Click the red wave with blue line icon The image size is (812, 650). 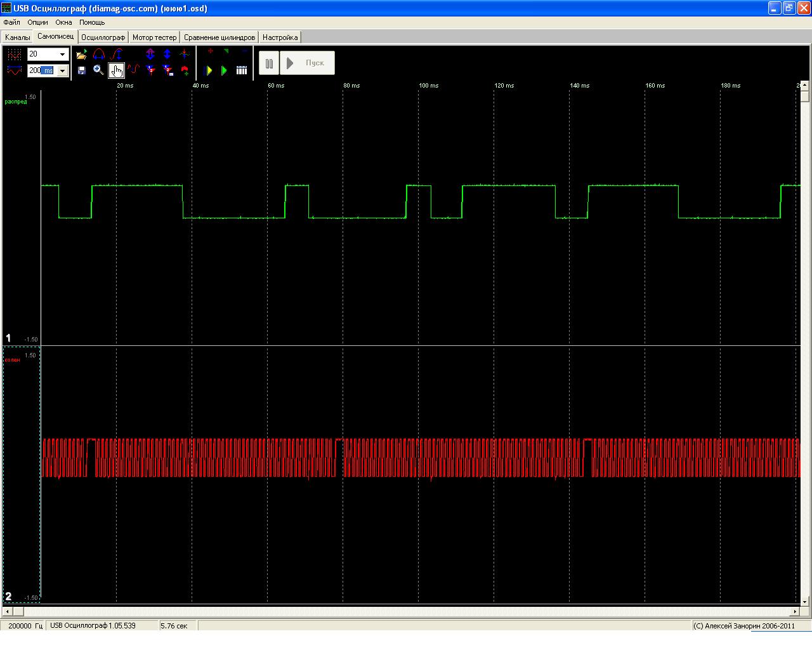(15, 70)
